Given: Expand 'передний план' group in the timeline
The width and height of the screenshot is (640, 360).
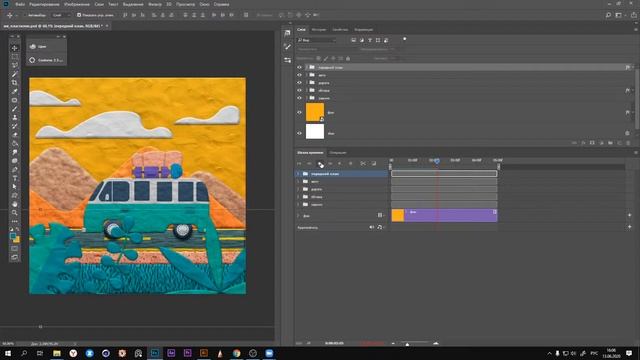Looking at the screenshot, I should click(298, 174).
